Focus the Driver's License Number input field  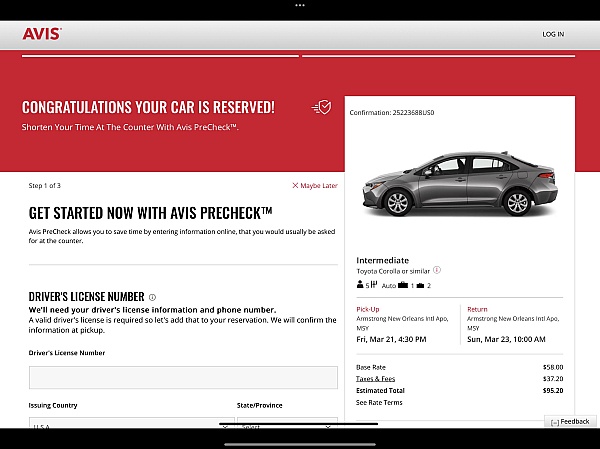pos(183,377)
